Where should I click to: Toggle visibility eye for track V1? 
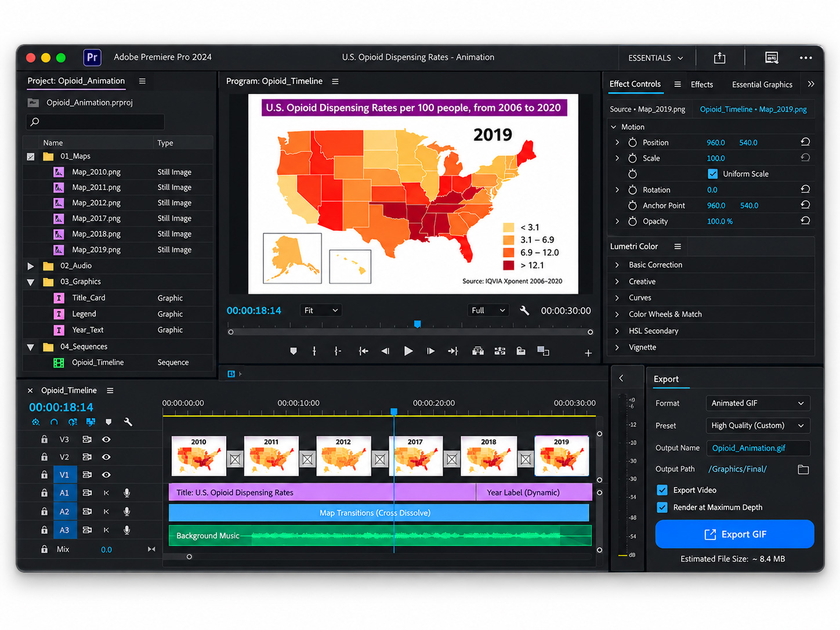pyautogui.click(x=106, y=475)
